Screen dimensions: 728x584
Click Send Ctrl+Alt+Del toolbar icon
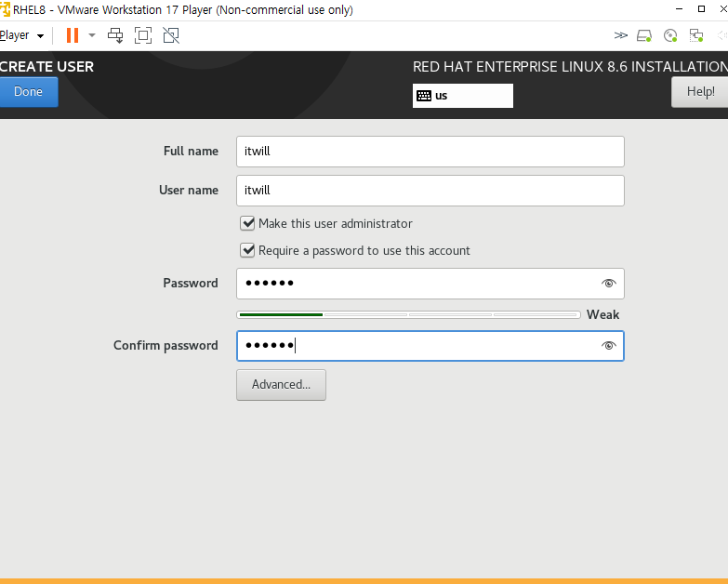(x=115, y=35)
